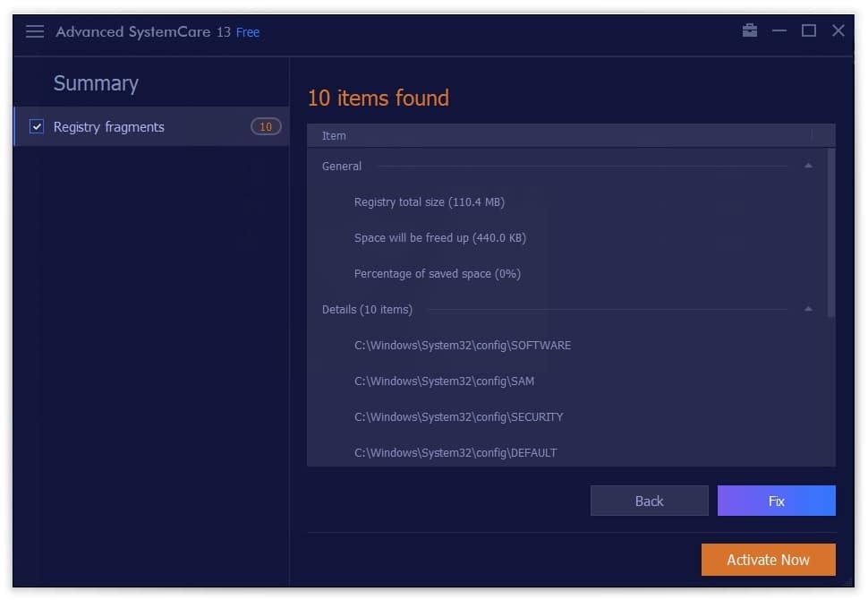The width and height of the screenshot is (868, 600).
Task: Click the orange 10 count badge
Action: [266, 127]
